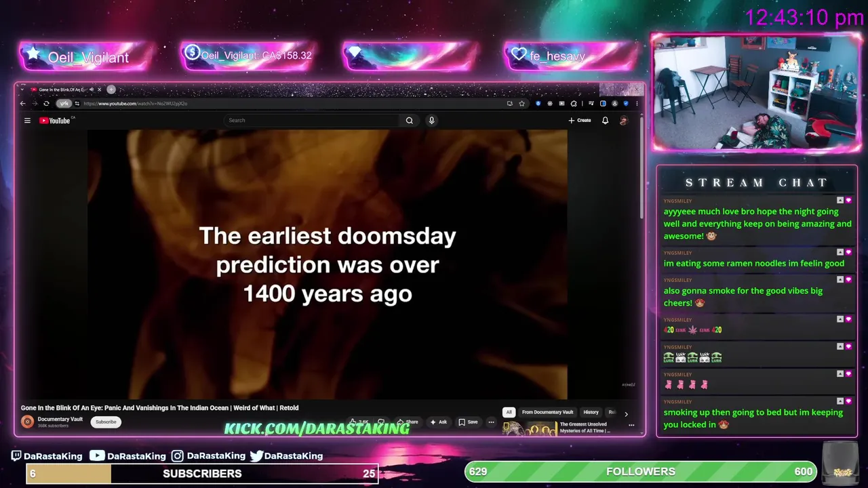Open 'The Greatest Unsolved Mysteries' thumbnail
Image resolution: width=868 pixels, height=488 pixels.
[x=529, y=428]
